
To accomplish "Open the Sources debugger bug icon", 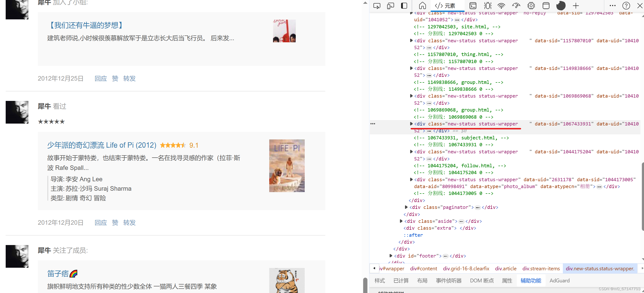I will [x=488, y=6].
